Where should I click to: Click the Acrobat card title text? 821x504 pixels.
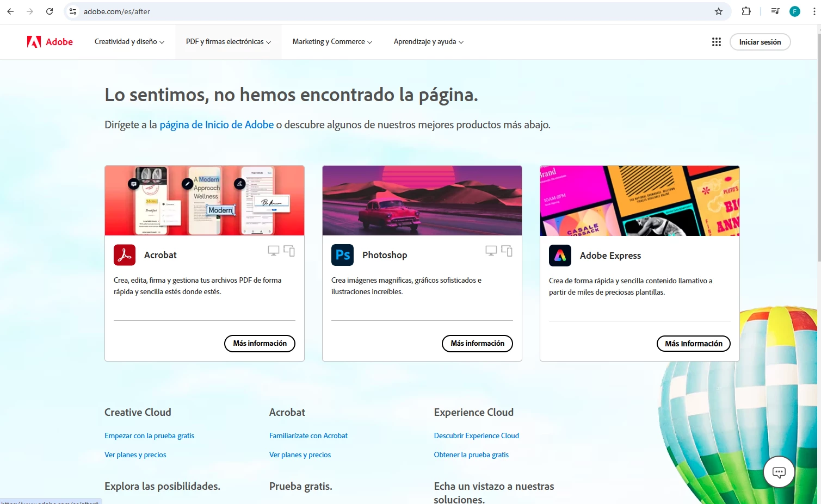coord(161,255)
